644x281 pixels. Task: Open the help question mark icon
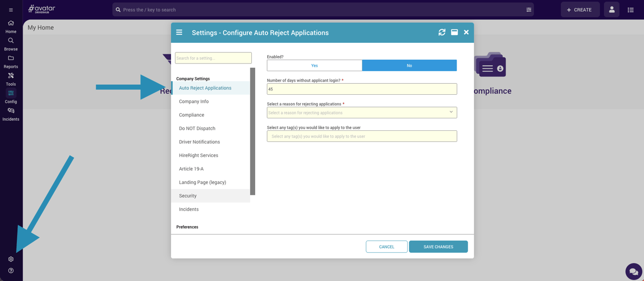pyautogui.click(x=11, y=270)
